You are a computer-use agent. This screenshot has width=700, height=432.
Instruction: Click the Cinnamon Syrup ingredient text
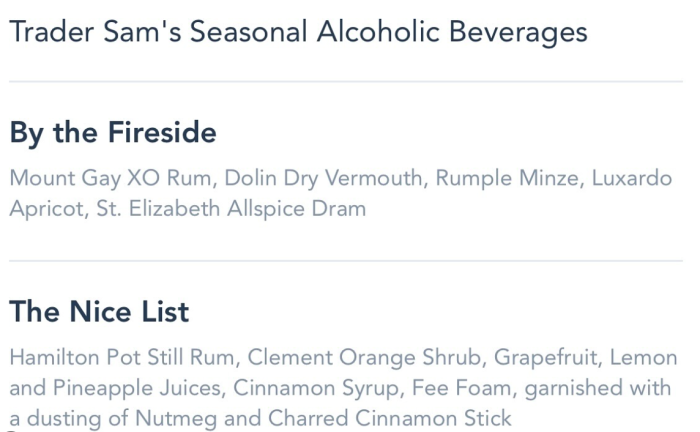316,388
